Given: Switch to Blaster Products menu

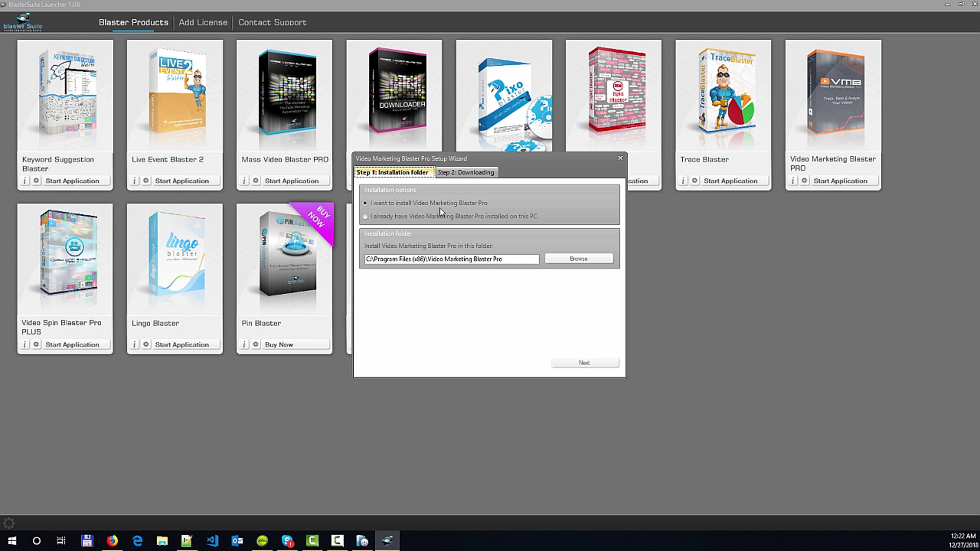Looking at the screenshot, I should tap(134, 22).
